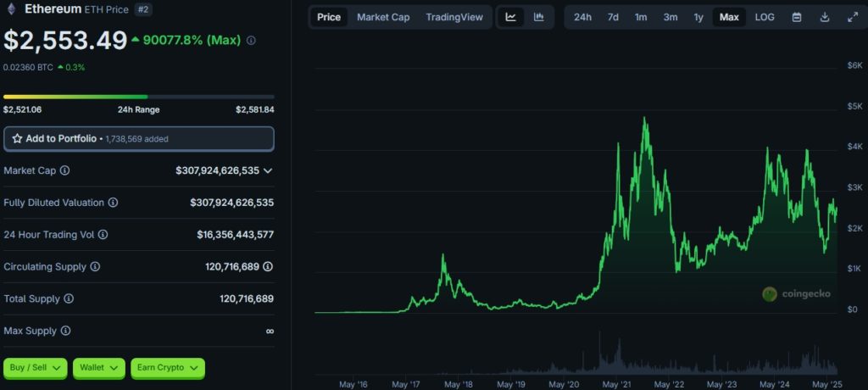This screenshot has height=390, width=868.
Task: Click the 24h Range progress bar
Action: pyautogui.click(x=139, y=97)
